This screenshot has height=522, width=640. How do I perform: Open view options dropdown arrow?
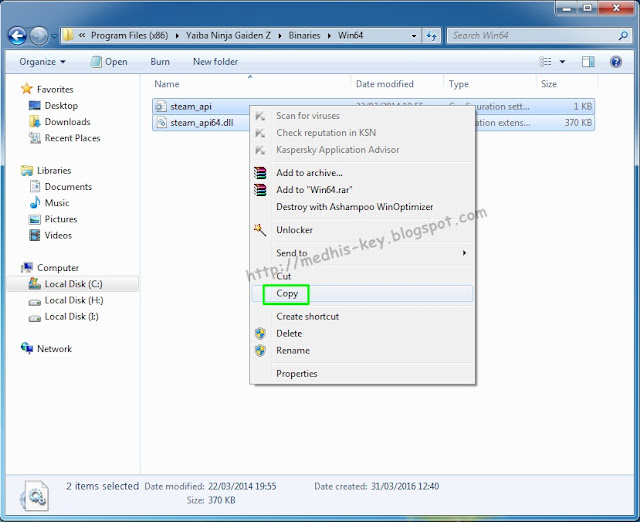[562, 62]
